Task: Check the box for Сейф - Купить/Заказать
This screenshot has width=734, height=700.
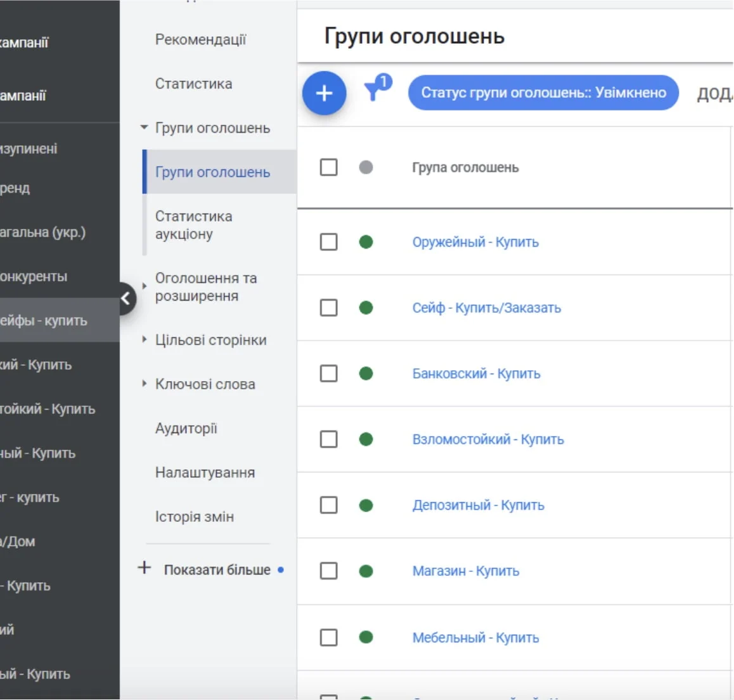Action: (x=328, y=308)
